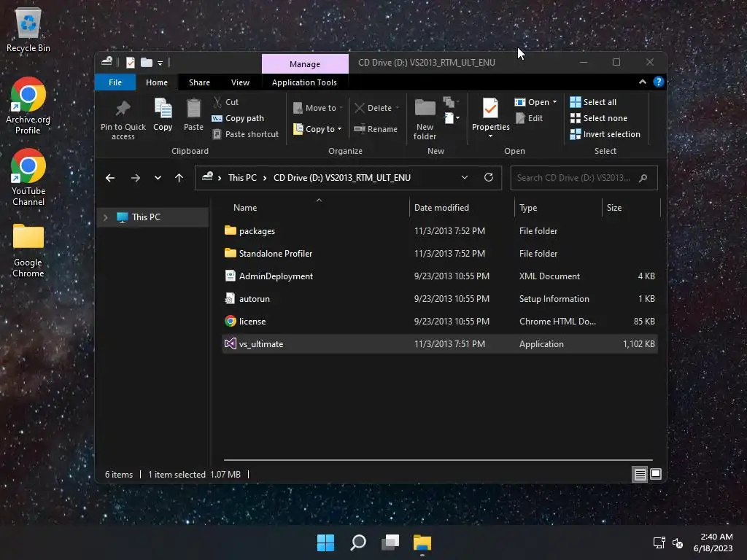Click File Explorer taskbar icon

tap(422, 542)
